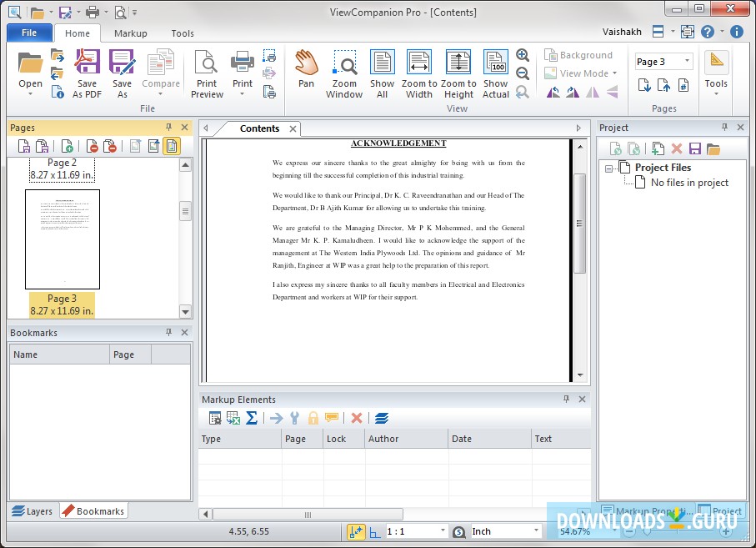Toggle the ortho angle button in status bar
Image resolution: width=756 pixels, height=548 pixels.
point(374,531)
